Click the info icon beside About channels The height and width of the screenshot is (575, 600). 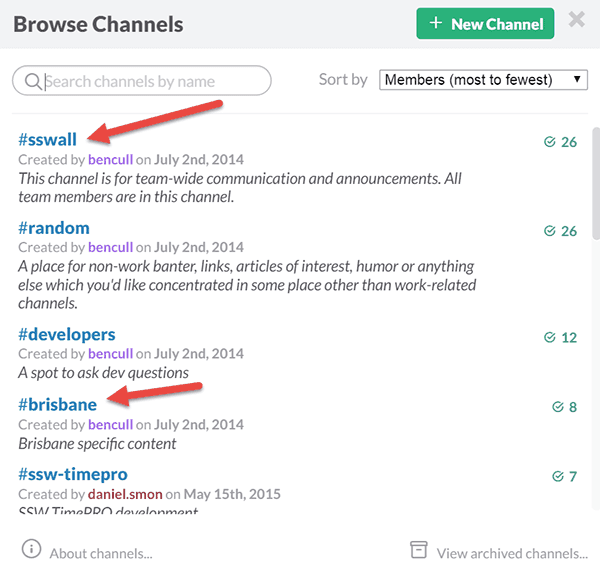click(x=32, y=550)
